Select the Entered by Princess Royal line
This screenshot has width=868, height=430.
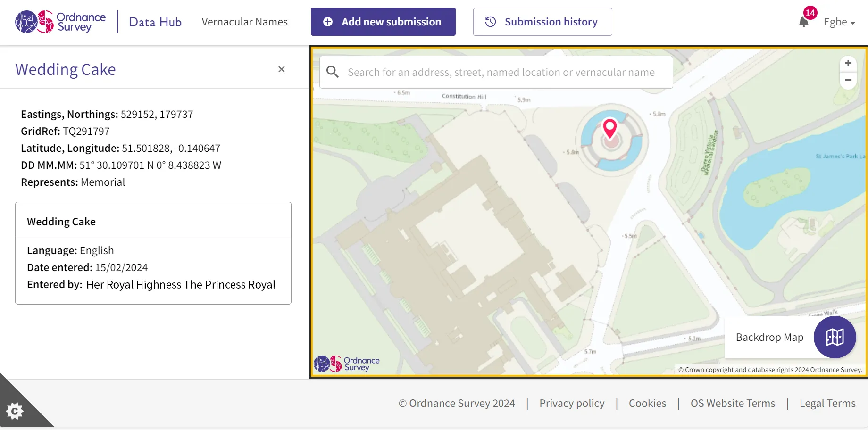(151, 284)
